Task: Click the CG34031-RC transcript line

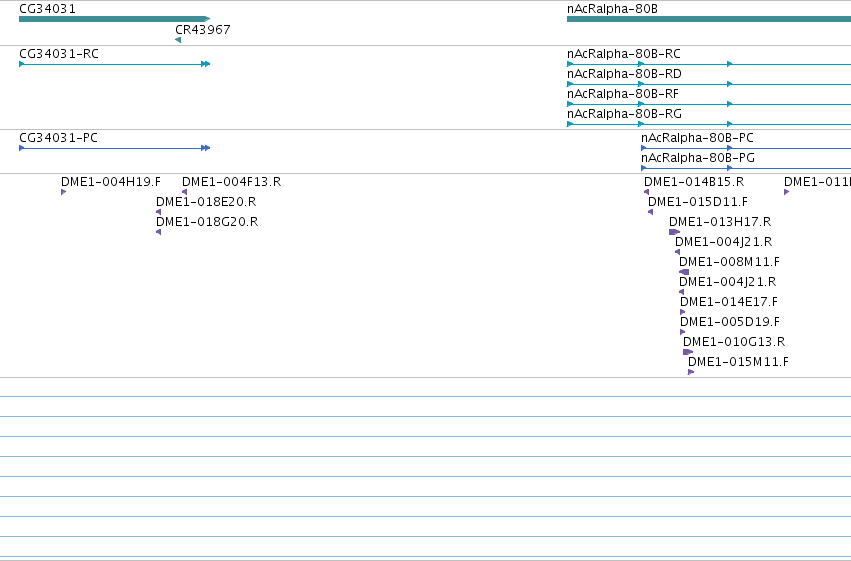Action: (115, 64)
